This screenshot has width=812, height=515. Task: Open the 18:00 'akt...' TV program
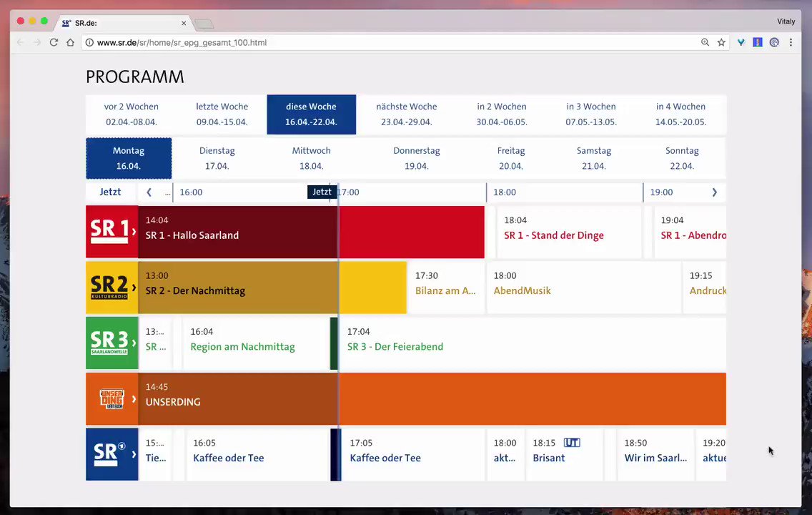tap(505, 454)
